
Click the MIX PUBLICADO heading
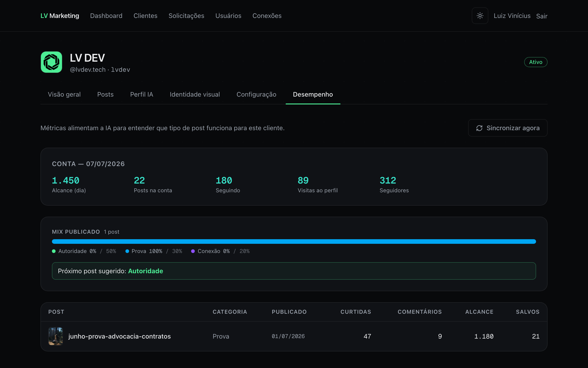point(76,232)
